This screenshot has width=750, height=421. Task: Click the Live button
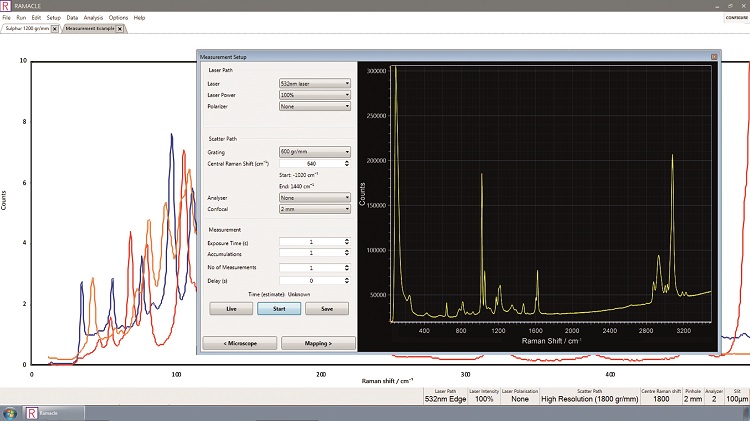point(231,309)
